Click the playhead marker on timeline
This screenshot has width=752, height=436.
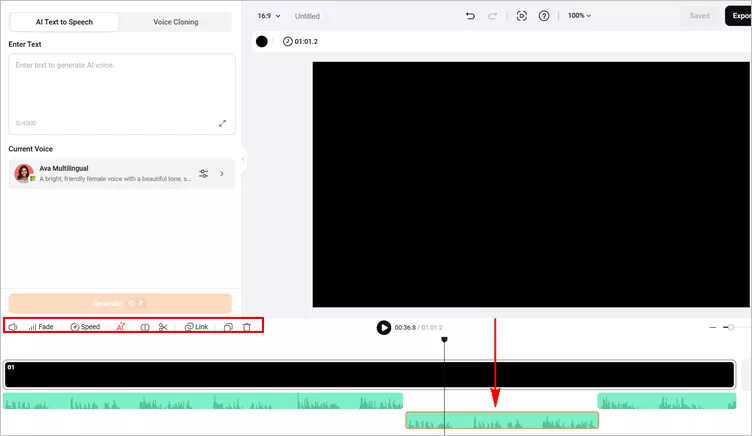(x=444, y=340)
